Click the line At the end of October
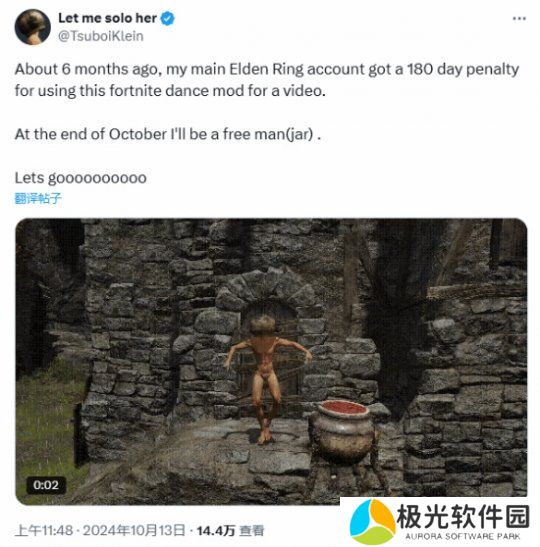Viewport: 540px width, 547px height. [x=168, y=134]
